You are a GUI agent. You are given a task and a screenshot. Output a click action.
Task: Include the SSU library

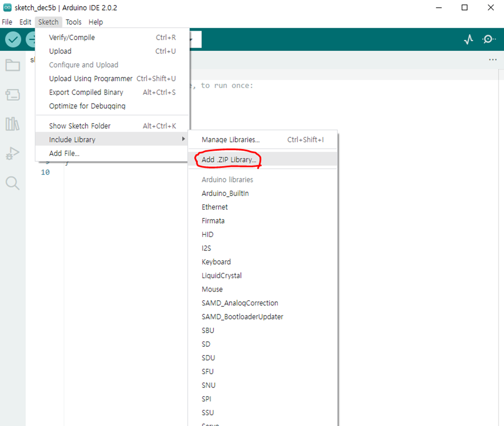tap(263, 412)
